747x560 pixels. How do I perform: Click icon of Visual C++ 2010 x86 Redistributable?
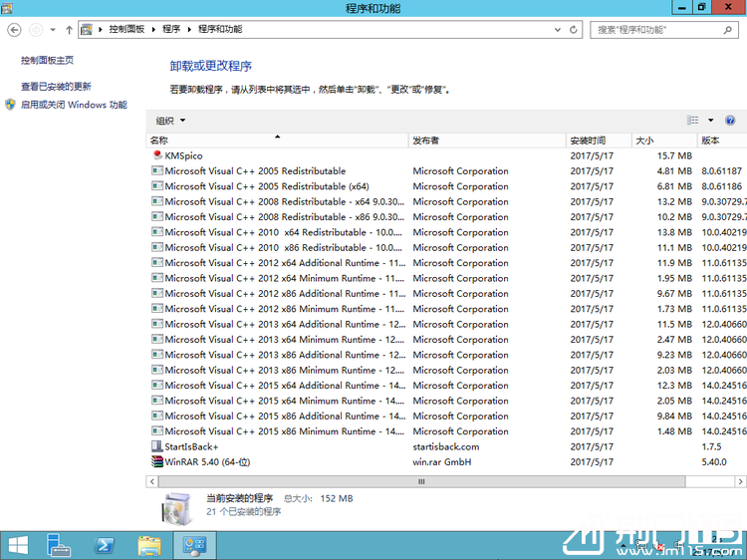coord(157,247)
